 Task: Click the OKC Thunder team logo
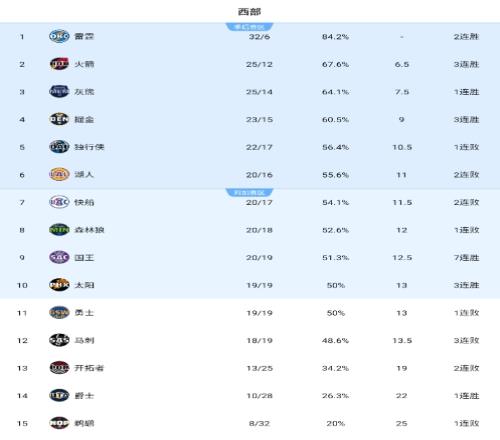pyautogui.click(x=59, y=36)
